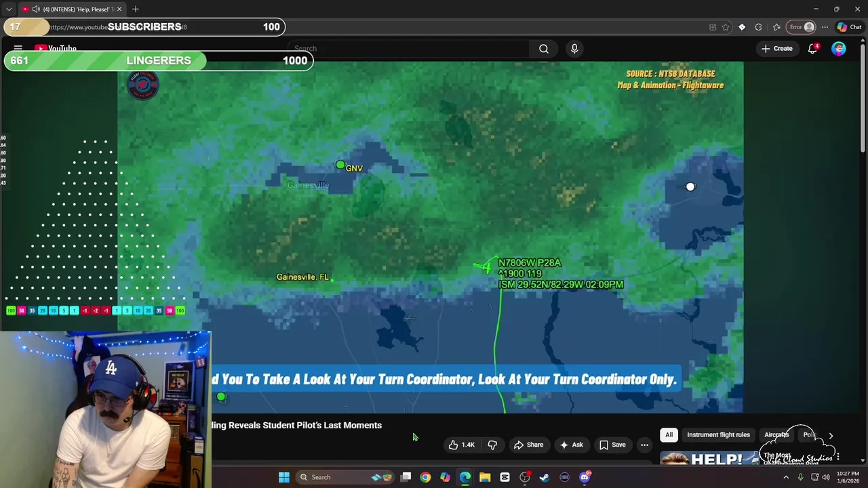Screen dimensions: 868x488
Task: Open File Explorer from the taskbar
Action: click(x=485, y=477)
